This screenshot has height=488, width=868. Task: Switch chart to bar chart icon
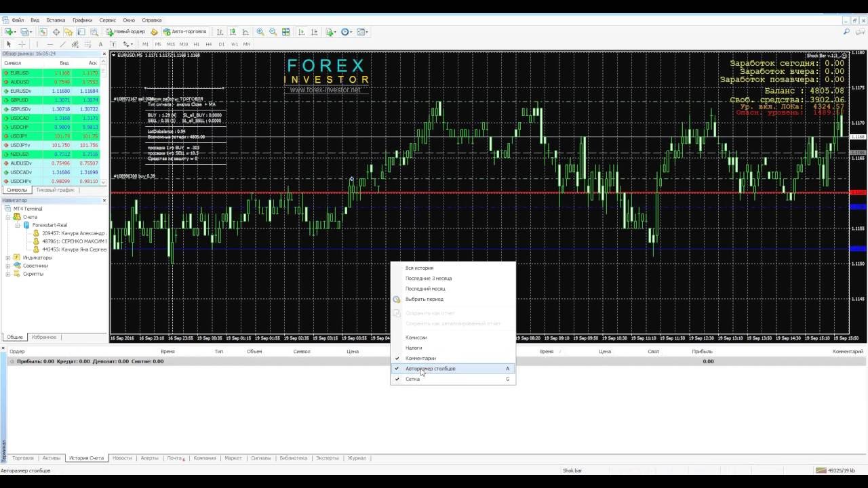point(220,32)
